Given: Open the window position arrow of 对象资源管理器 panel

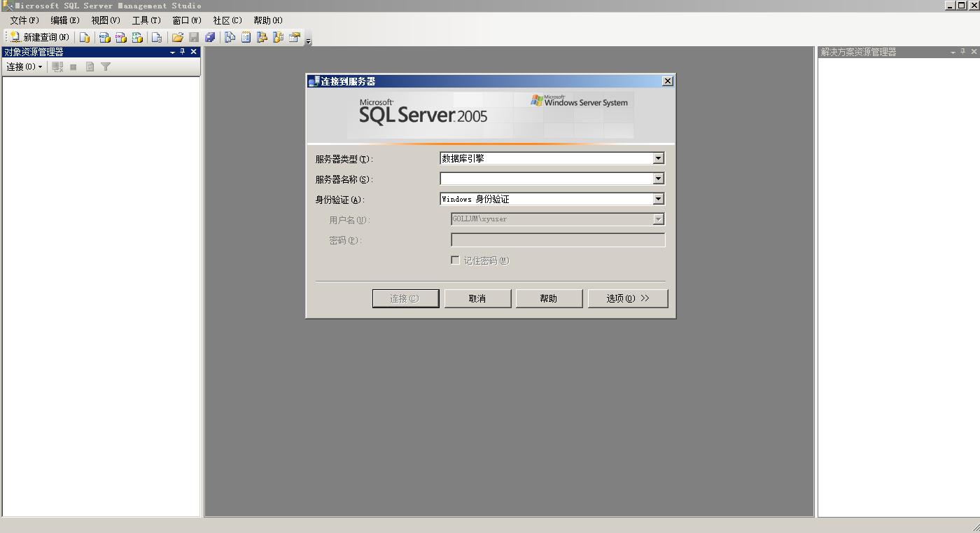Looking at the screenshot, I should coord(172,53).
